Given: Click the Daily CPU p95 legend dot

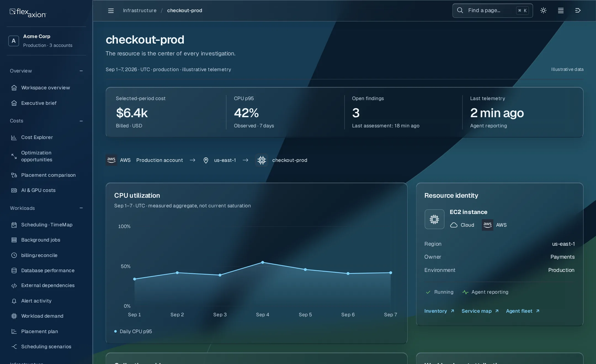Looking at the screenshot, I should [115, 331].
